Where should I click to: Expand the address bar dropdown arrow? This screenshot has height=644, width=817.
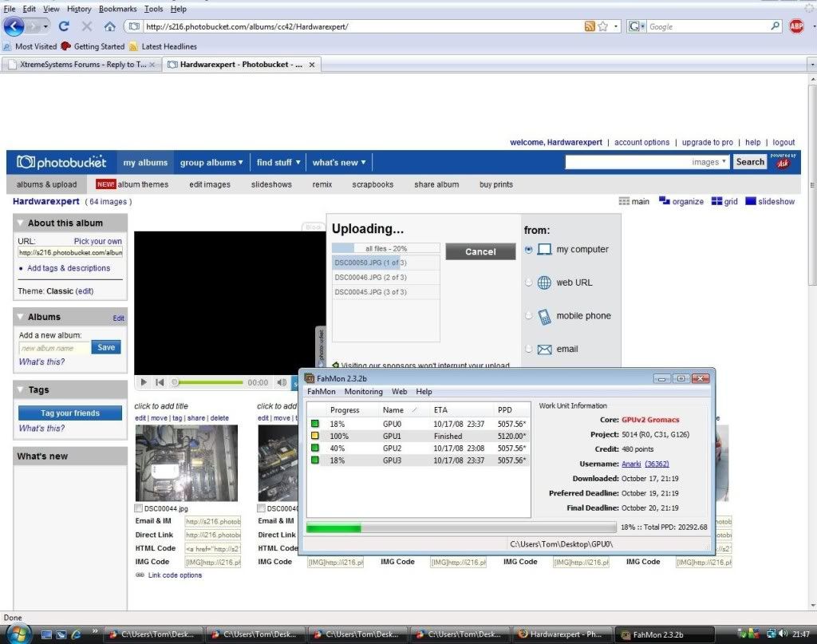[616, 26]
